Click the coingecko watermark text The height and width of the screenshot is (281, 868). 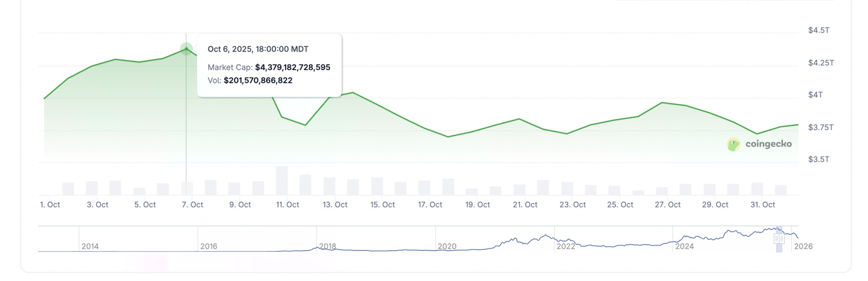768,144
